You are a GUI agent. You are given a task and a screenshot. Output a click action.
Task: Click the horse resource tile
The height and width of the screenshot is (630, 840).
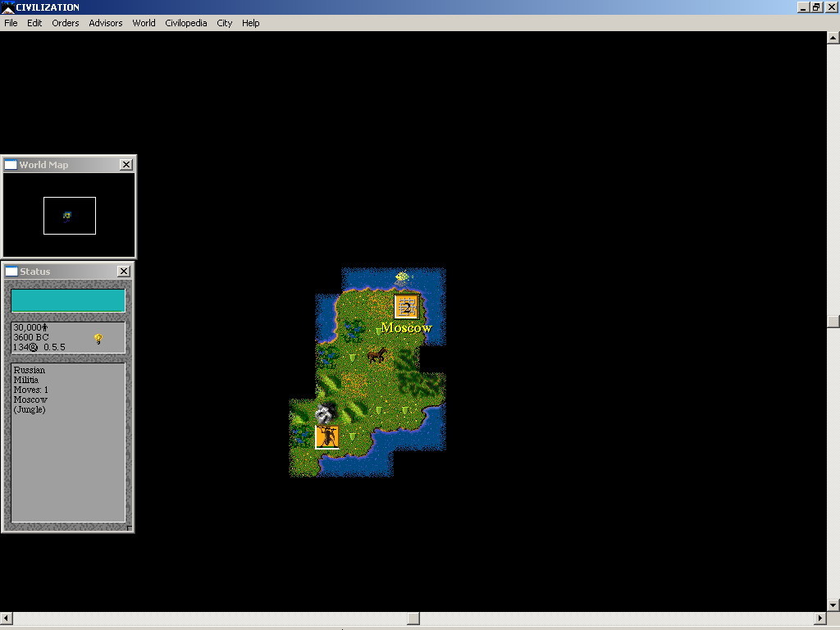377,355
